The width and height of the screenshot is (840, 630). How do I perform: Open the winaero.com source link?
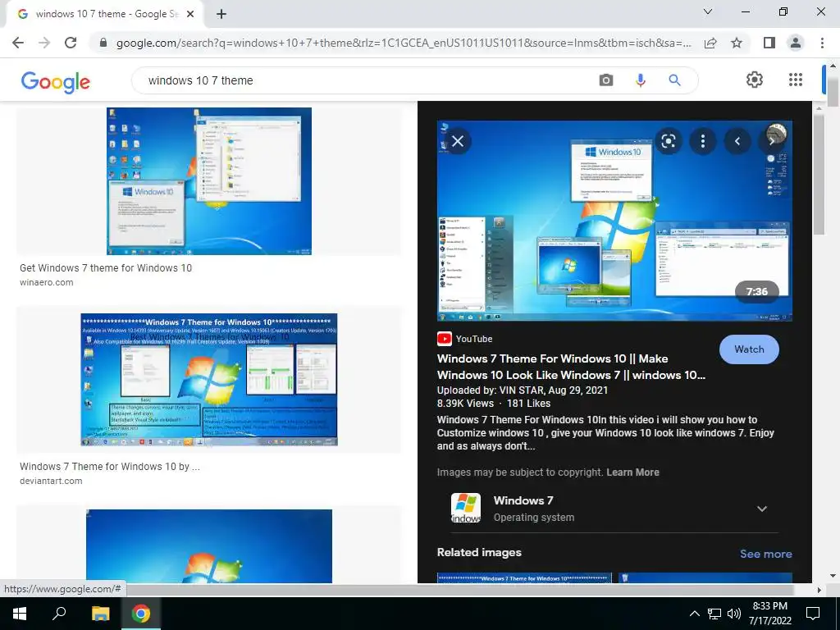[47, 282]
